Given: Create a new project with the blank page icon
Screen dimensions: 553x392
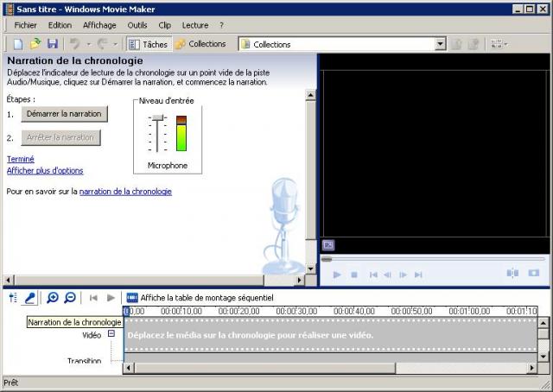Looking at the screenshot, I should tap(17, 44).
